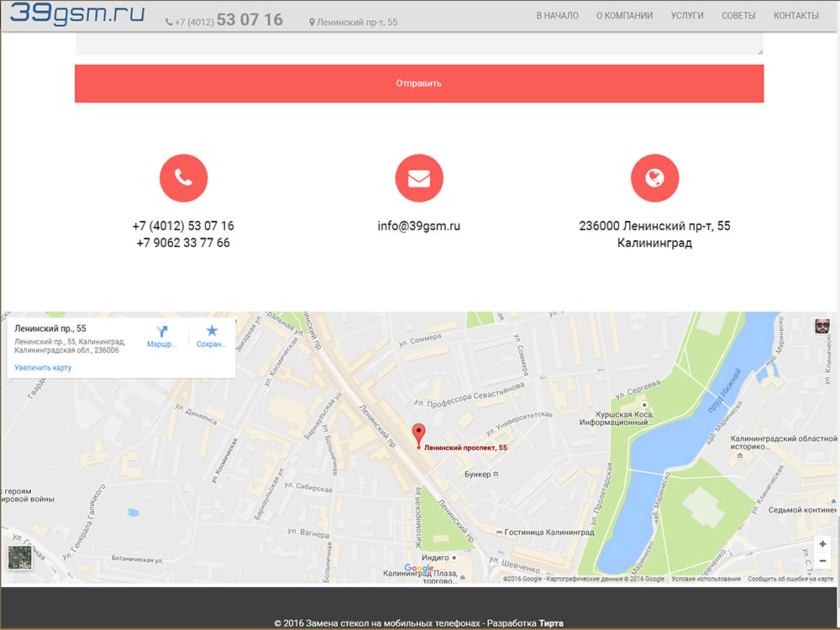Viewport: 840px width, 630px height.
Task: Open the О КОМПАНИИ menu item
Action: click(x=625, y=15)
